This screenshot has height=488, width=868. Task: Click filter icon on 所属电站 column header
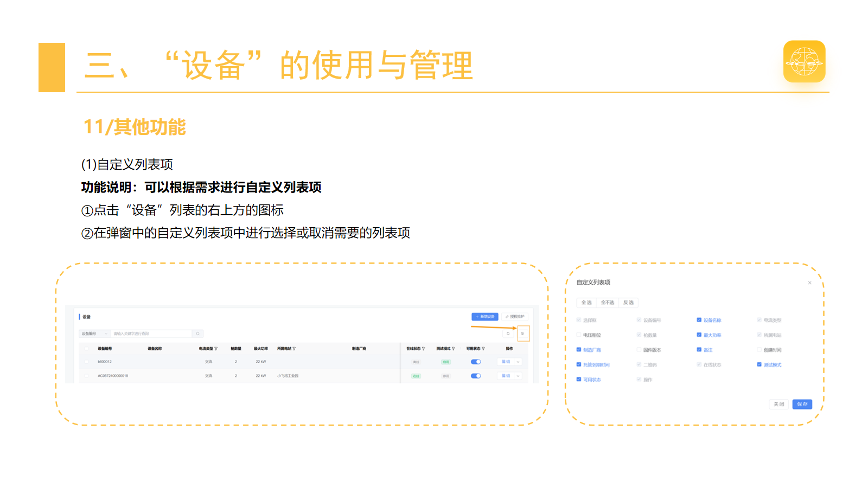click(x=294, y=349)
